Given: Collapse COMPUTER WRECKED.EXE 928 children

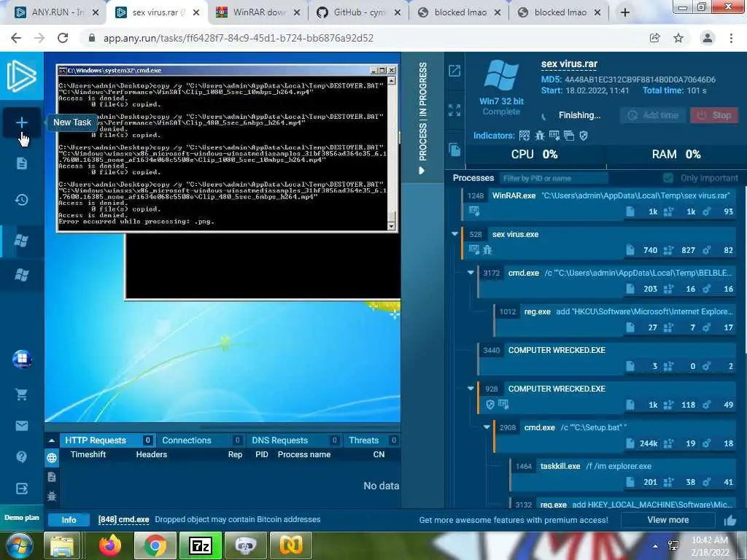Looking at the screenshot, I should 471,388.
